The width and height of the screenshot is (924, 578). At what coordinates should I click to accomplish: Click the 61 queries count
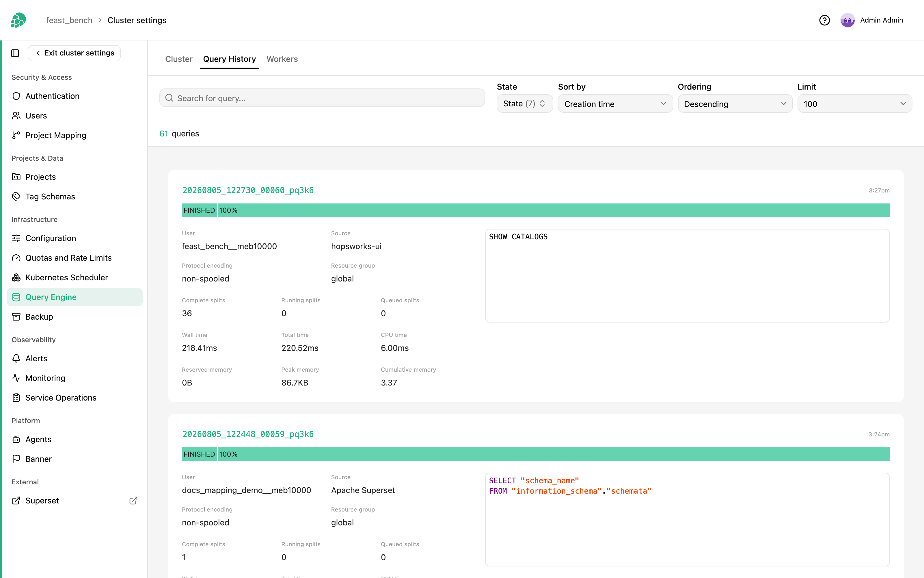pyautogui.click(x=179, y=134)
